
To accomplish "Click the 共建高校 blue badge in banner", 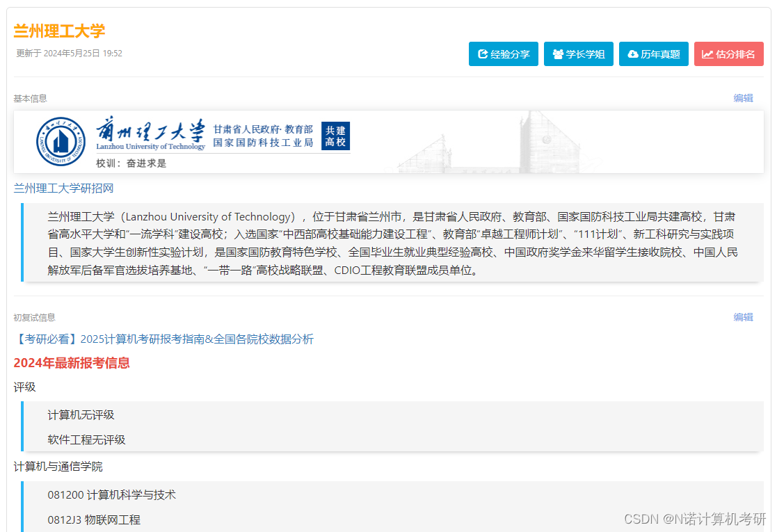I will coord(335,136).
